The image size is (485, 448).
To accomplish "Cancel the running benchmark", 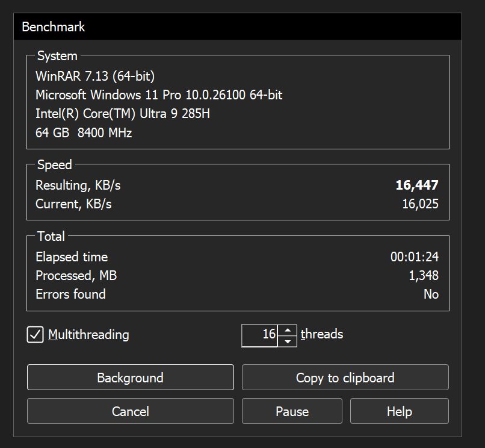I will pos(130,411).
